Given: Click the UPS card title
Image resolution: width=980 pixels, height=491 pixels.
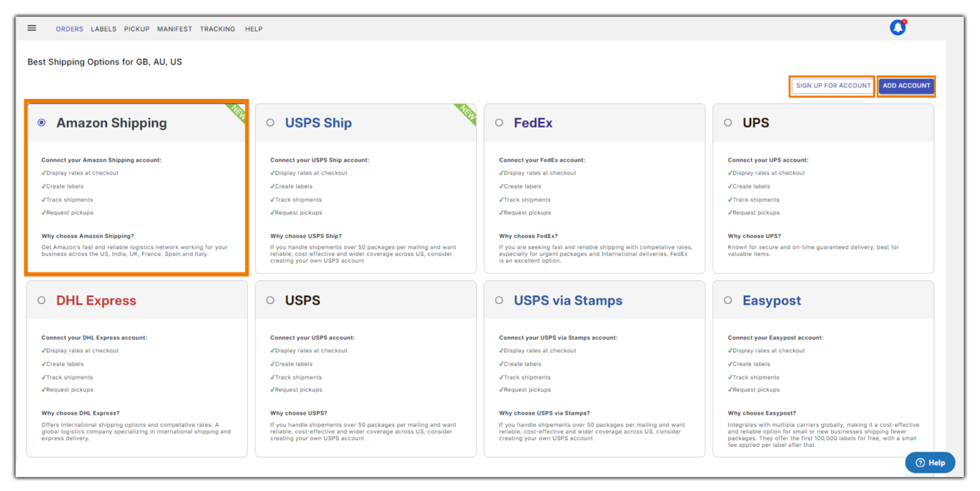Looking at the screenshot, I should 756,123.
